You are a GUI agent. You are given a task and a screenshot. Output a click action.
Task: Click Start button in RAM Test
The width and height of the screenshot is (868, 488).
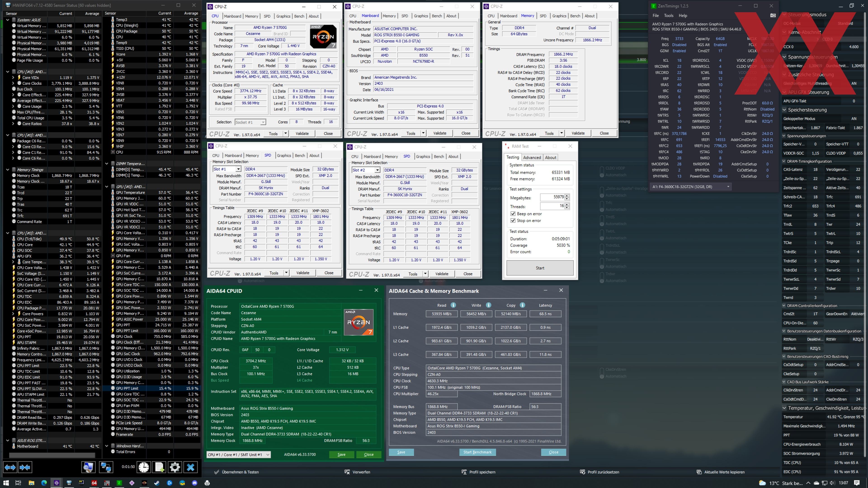tap(540, 268)
